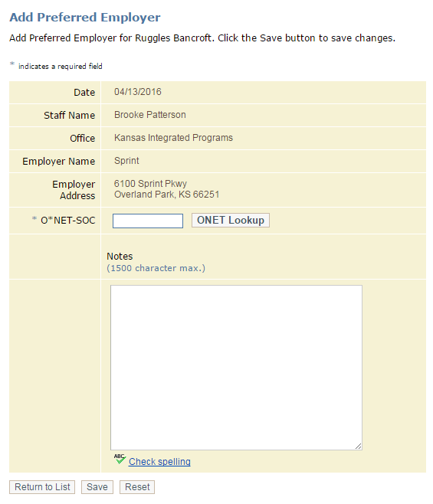Click the Overland Park, KS 66251 line

click(166, 195)
